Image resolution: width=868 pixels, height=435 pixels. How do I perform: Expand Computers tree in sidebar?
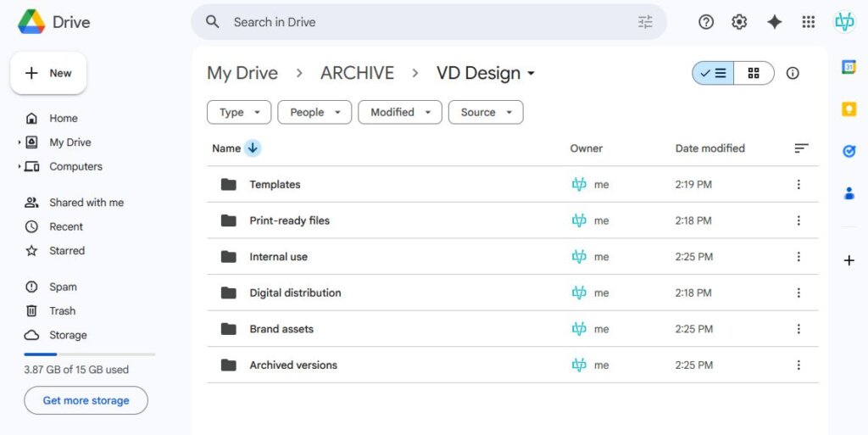pyautogui.click(x=19, y=166)
